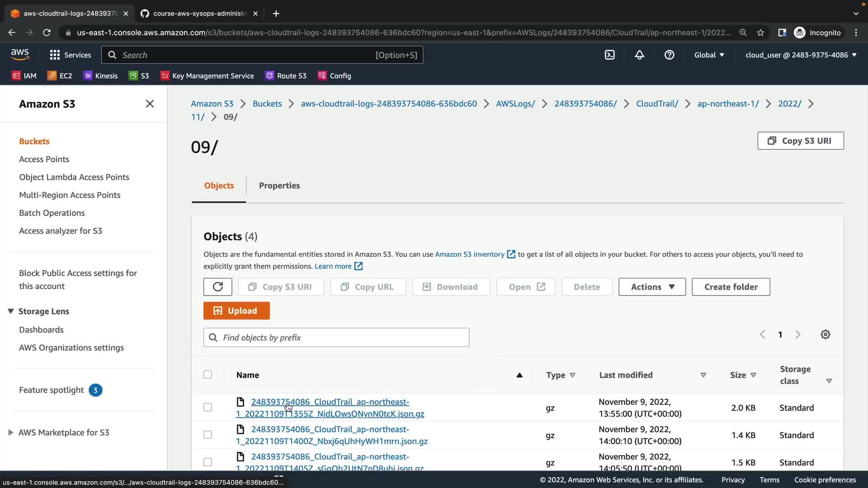The image size is (868, 488).
Task: Check the 1400Z log file checkbox
Action: pyautogui.click(x=208, y=435)
